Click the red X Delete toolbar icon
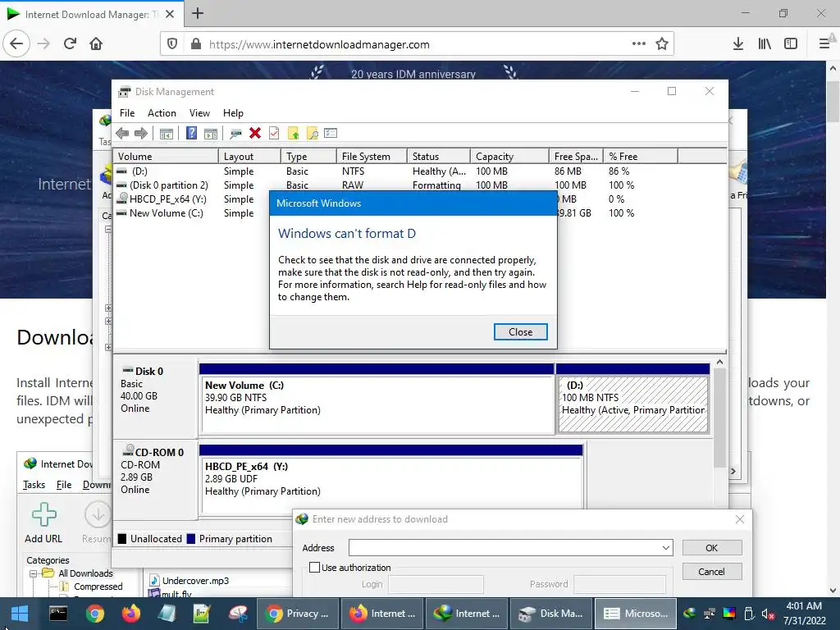 click(x=255, y=133)
